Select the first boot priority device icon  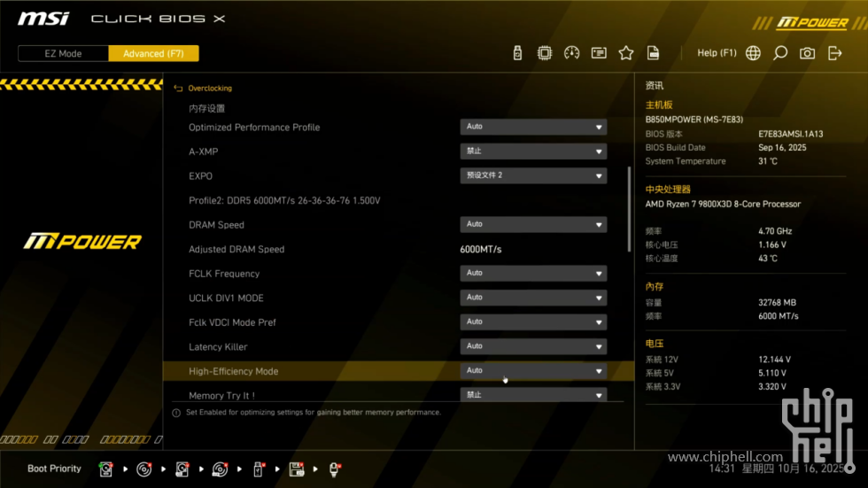105,469
